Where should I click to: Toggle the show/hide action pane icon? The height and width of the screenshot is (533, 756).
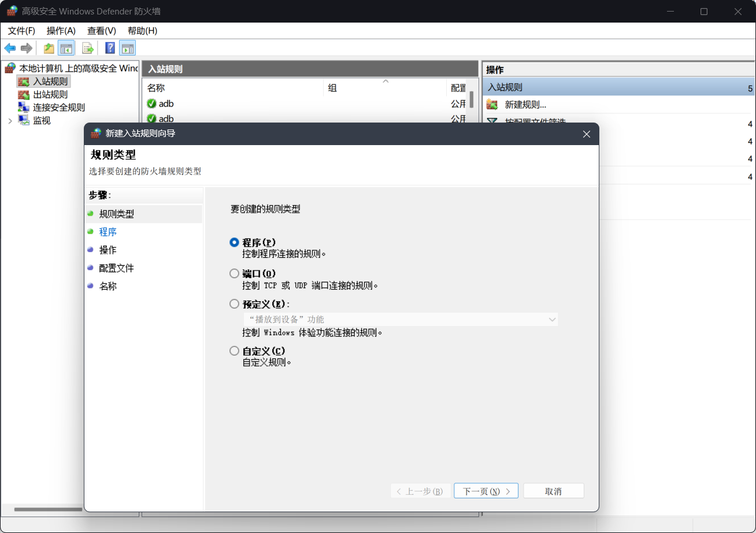pos(128,48)
